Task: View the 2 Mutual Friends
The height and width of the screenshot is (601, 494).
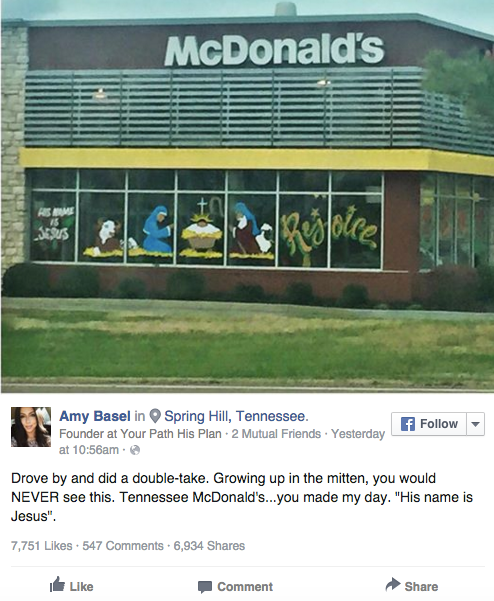Action: coord(276,434)
